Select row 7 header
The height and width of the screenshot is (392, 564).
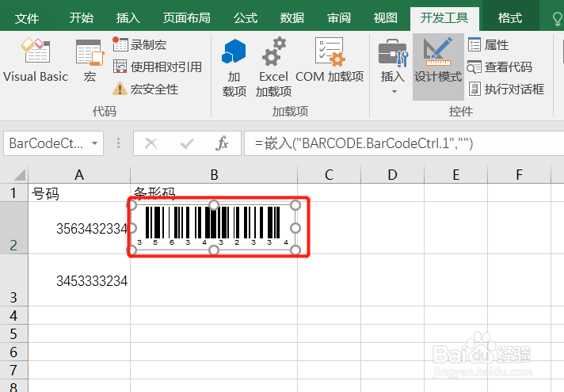point(13,370)
